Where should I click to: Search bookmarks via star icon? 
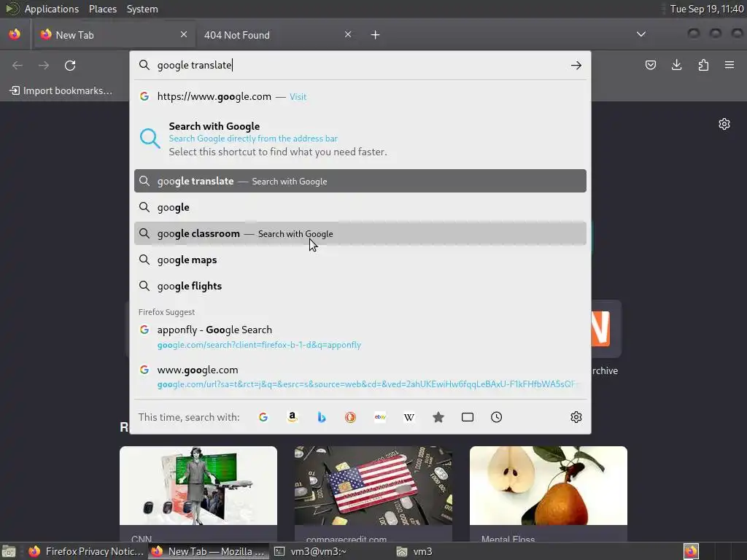tap(438, 417)
